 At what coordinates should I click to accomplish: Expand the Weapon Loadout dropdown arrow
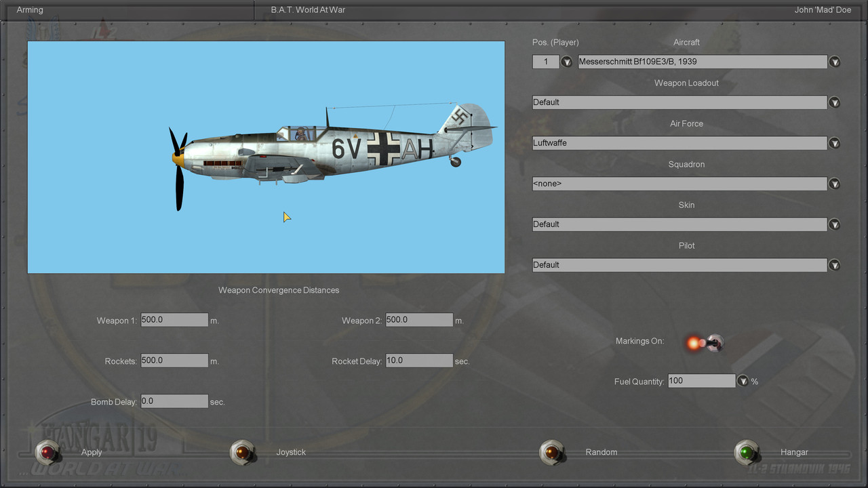pos(835,102)
